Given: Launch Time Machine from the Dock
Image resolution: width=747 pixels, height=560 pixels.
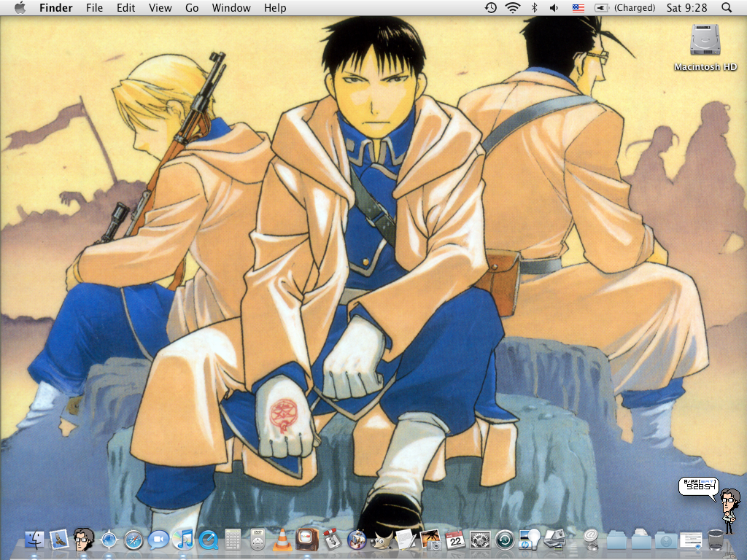Looking at the screenshot, I should point(505,540).
